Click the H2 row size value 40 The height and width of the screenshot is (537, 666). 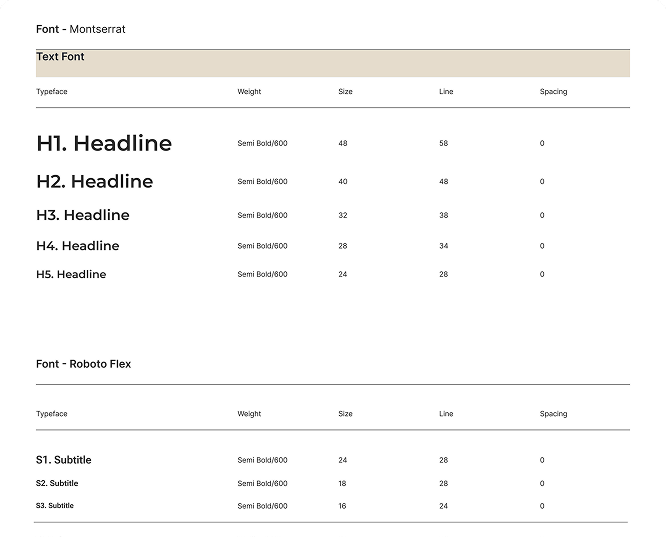tap(343, 181)
